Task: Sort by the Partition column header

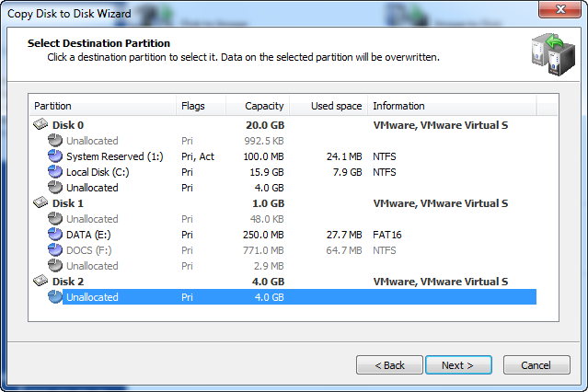Action: [103, 106]
